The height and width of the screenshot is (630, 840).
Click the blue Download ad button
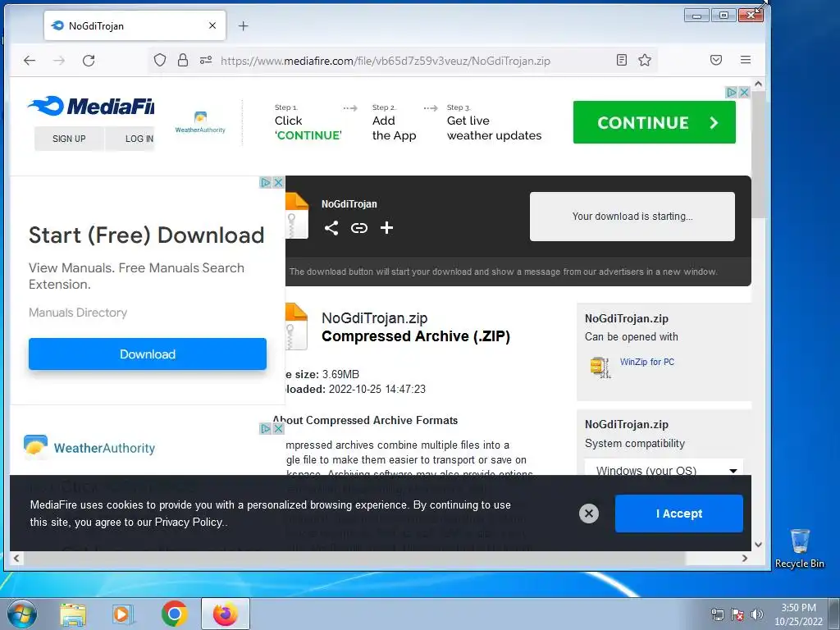point(148,354)
